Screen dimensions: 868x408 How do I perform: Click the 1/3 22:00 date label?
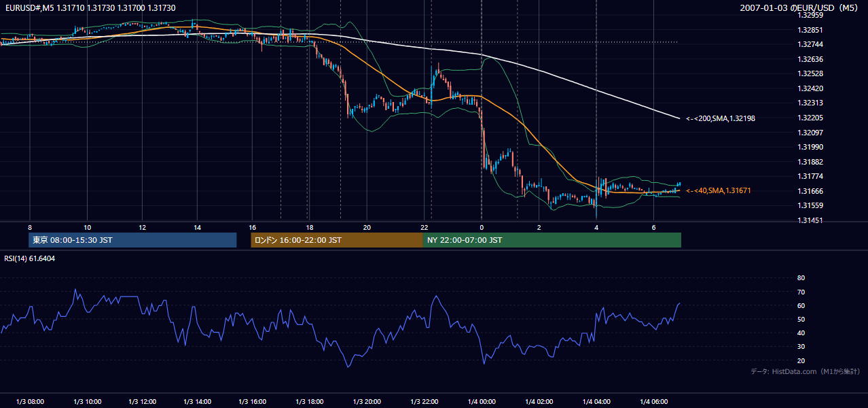(424, 402)
